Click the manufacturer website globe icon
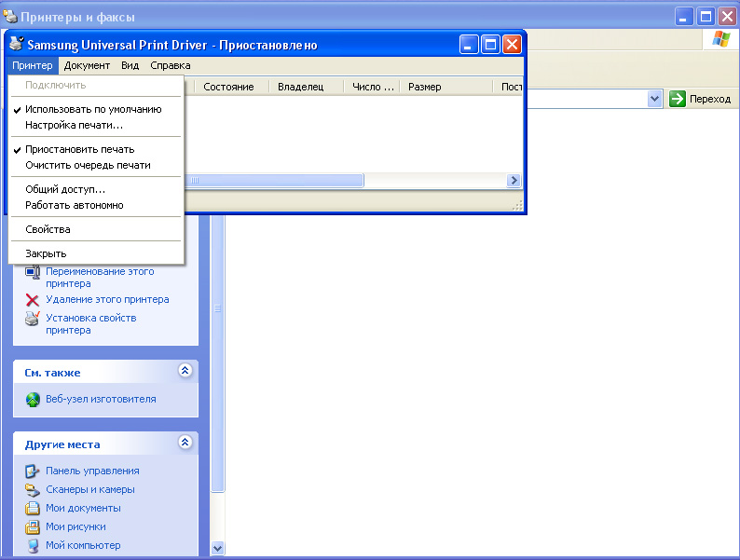740x560 pixels. click(33, 400)
